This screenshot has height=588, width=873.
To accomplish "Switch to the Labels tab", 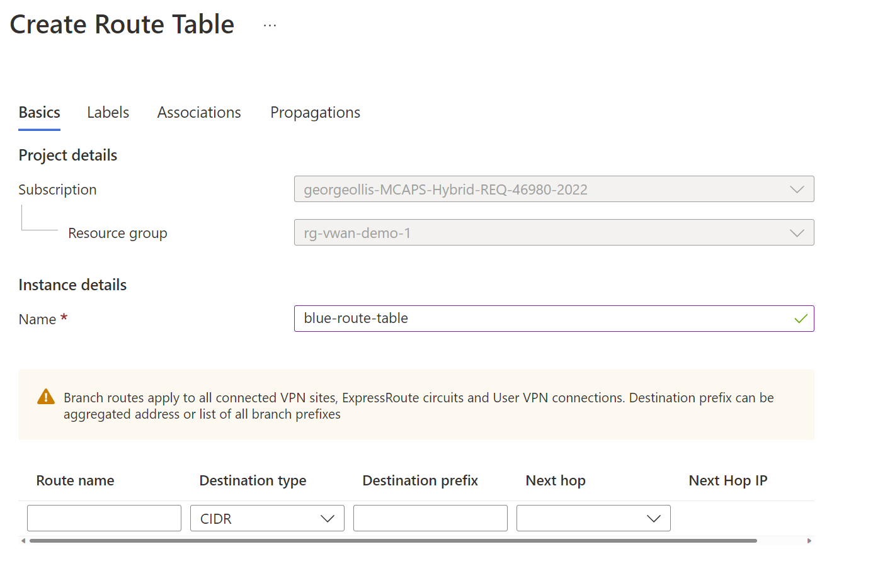I will [x=108, y=112].
